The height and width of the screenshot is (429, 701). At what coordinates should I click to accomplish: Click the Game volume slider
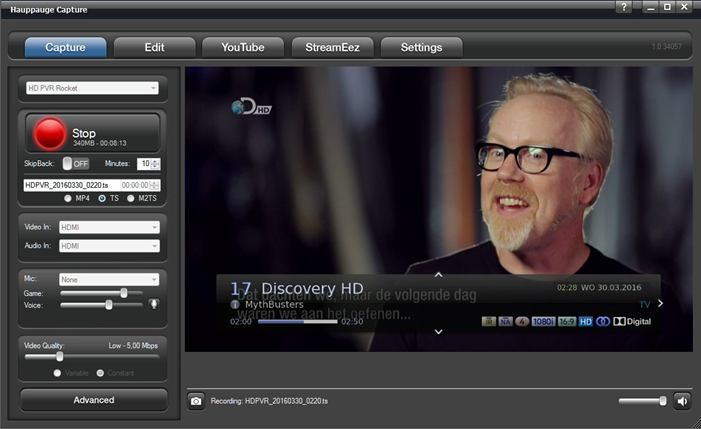(101, 293)
